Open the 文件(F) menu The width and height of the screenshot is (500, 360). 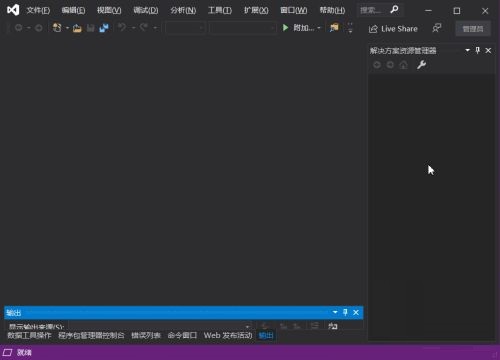tap(38, 10)
